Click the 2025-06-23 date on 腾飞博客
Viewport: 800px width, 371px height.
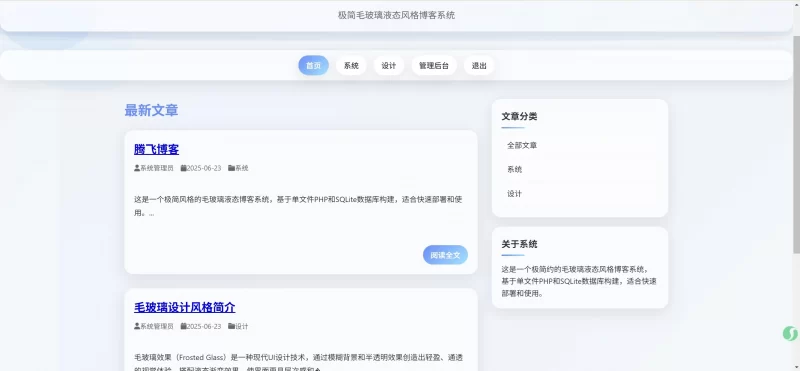(x=204, y=168)
